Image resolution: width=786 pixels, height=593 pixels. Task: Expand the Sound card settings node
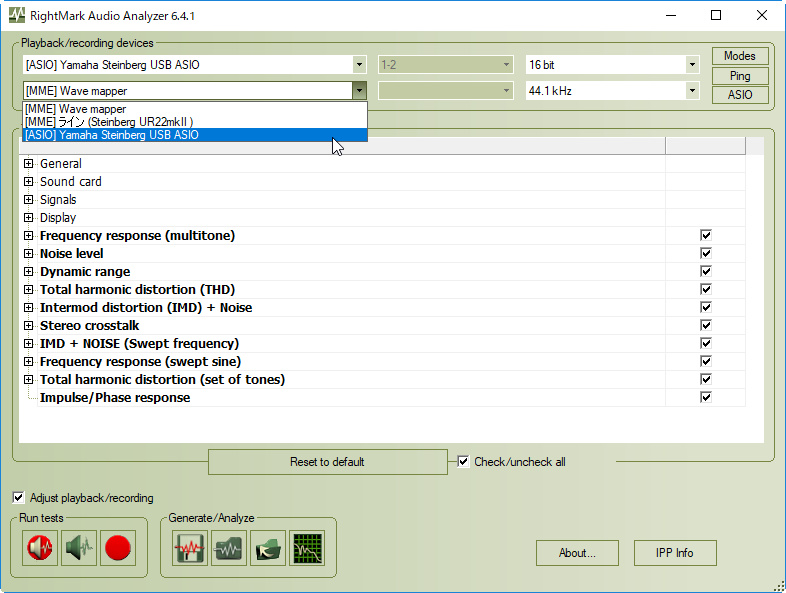tap(29, 181)
